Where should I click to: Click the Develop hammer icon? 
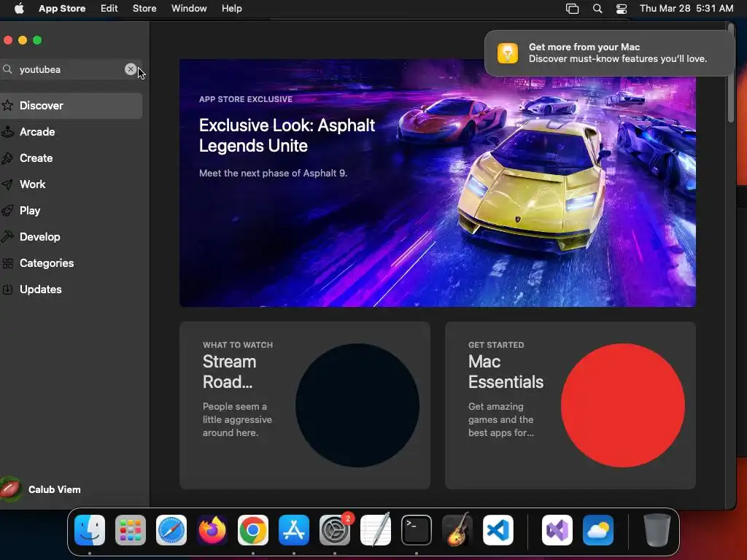click(7, 237)
